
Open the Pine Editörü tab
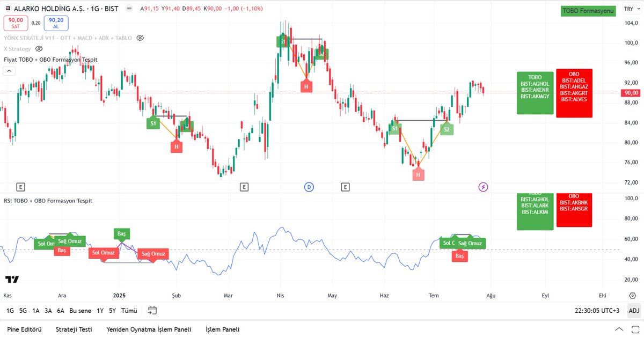(24, 329)
